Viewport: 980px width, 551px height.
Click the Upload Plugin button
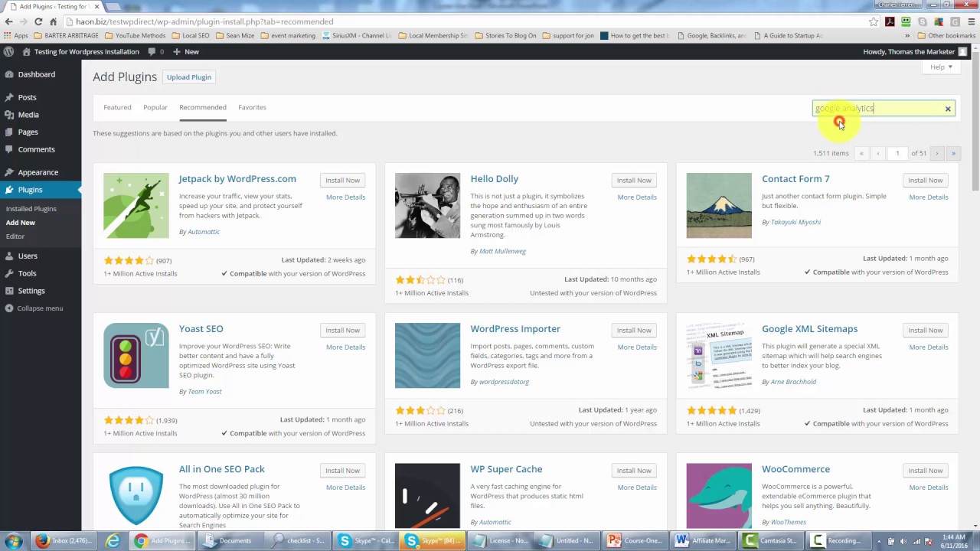coord(189,77)
